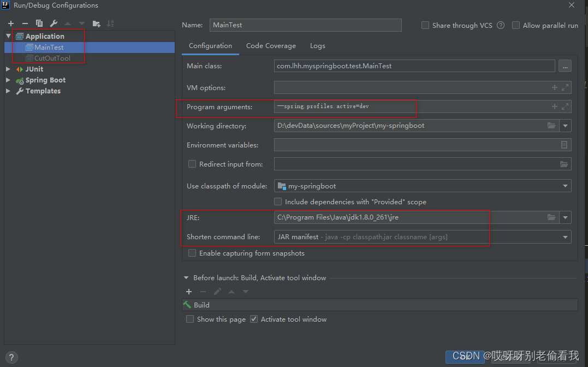Include dependencies with Provided scope
This screenshot has height=367, width=588.
[x=278, y=202]
